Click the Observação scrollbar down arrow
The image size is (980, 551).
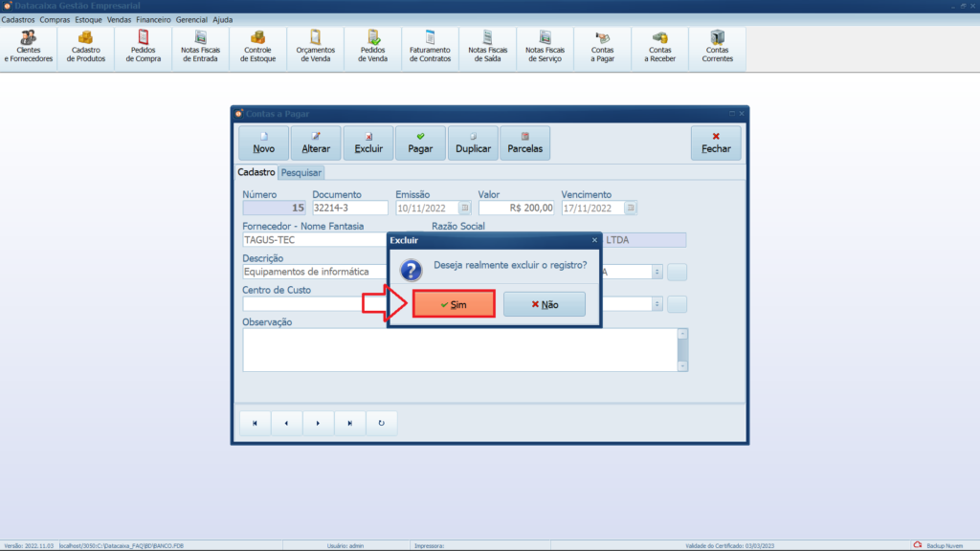pos(682,365)
